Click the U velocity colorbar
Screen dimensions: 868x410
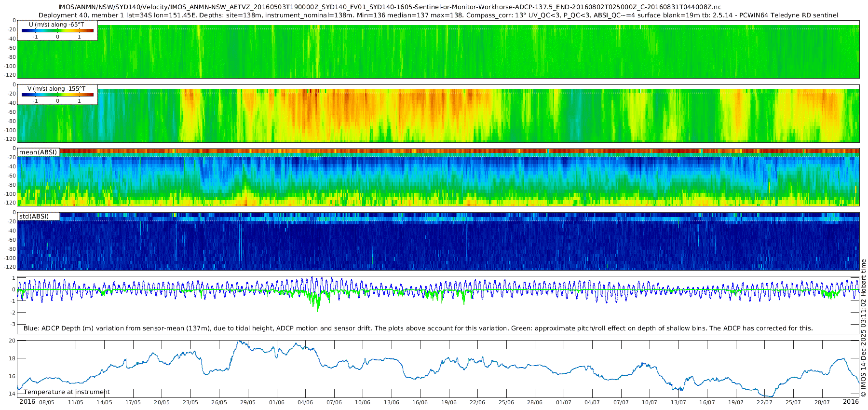[57, 31]
